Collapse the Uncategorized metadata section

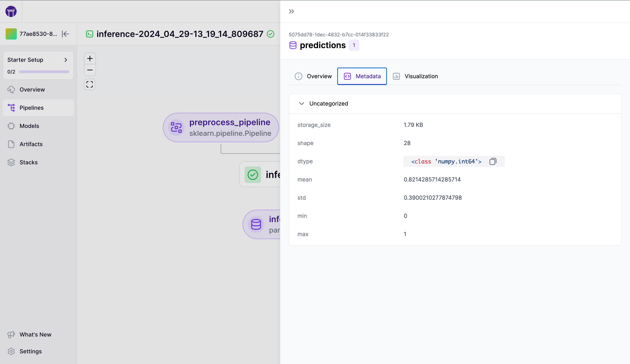pyautogui.click(x=302, y=103)
